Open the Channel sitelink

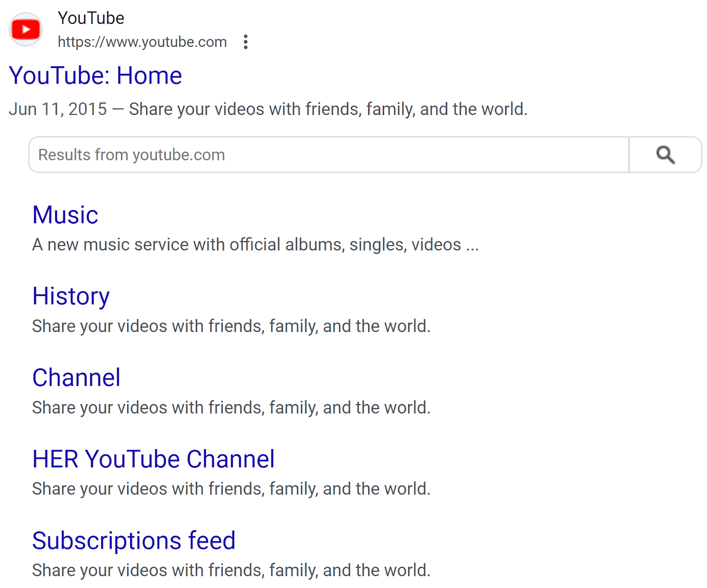(x=76, y=377)
